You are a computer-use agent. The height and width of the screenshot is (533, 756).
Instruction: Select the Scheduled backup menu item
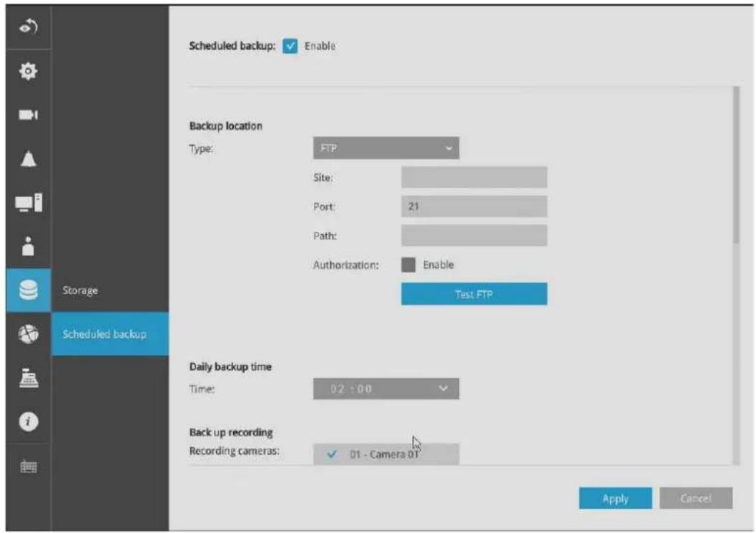[110, 334]
